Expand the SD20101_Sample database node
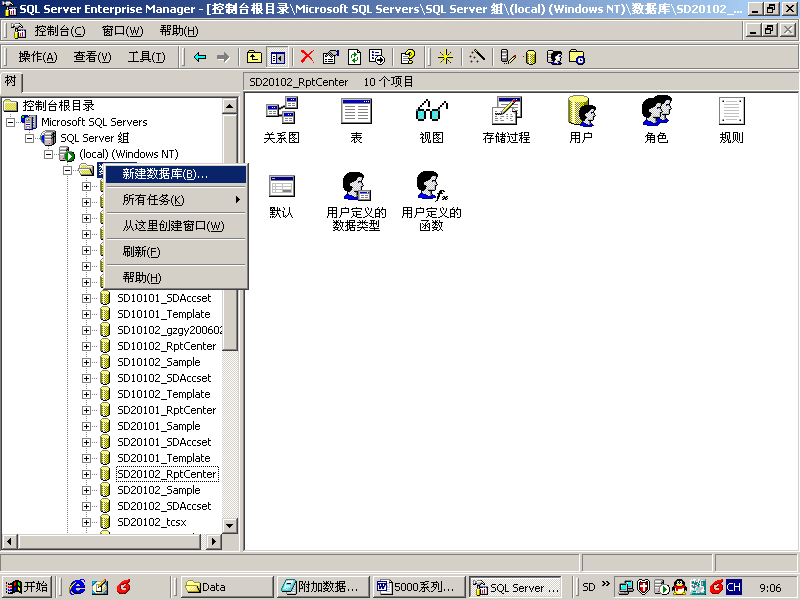The height and width of the screenshot is (600, 800). click(x=86, y=427)
